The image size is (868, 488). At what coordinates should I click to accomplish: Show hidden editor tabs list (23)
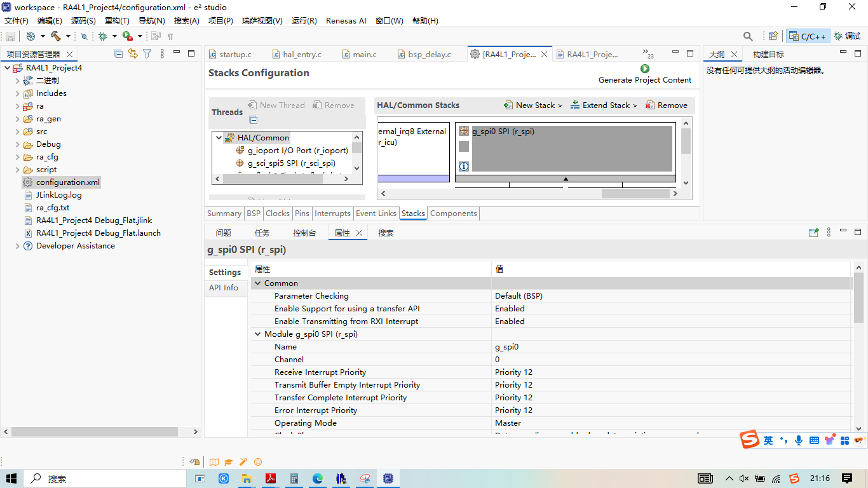pyautogui.click(x=648, y=54)
